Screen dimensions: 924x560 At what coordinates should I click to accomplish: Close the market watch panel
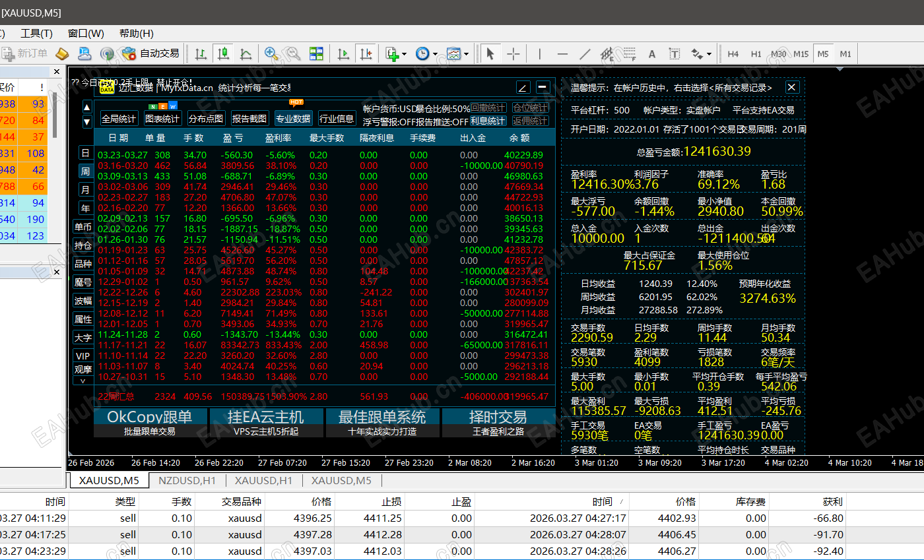tap(57, 71)
